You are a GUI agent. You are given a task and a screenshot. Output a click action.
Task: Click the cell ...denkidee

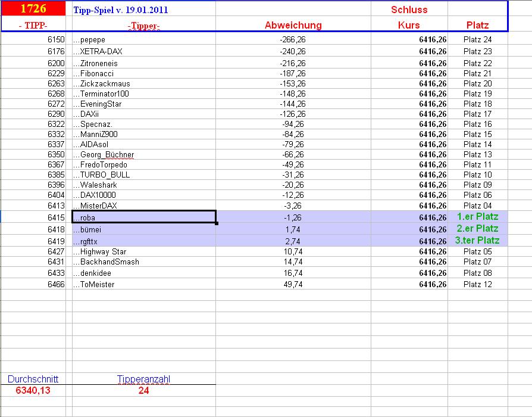[x=144, y=273]
